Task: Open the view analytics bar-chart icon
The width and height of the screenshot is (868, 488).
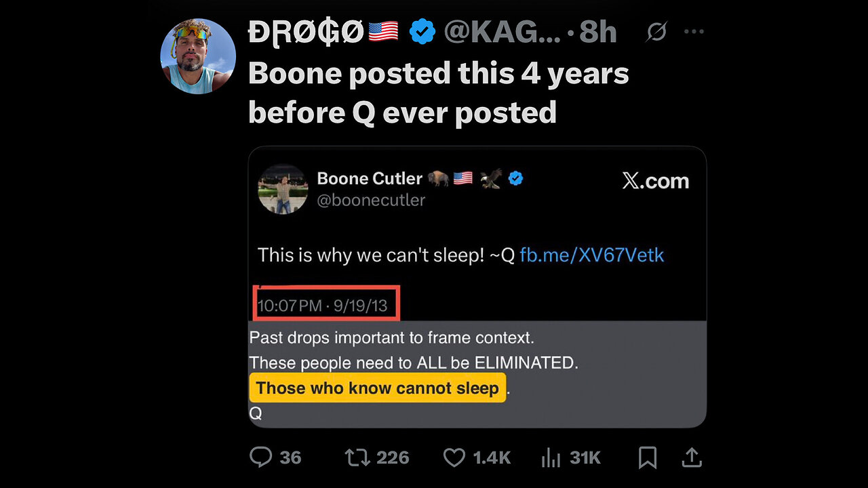Action: [551, 458]
